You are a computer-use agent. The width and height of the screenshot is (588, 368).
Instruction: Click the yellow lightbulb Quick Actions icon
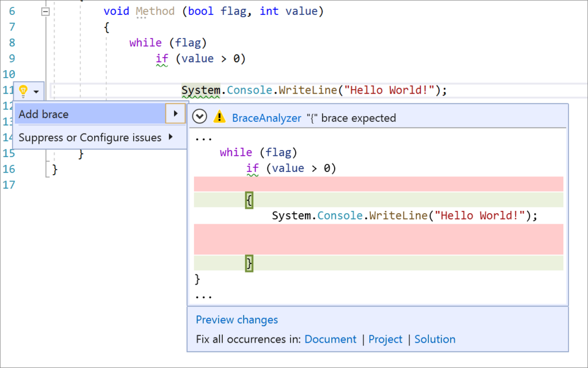click(23, 90)
